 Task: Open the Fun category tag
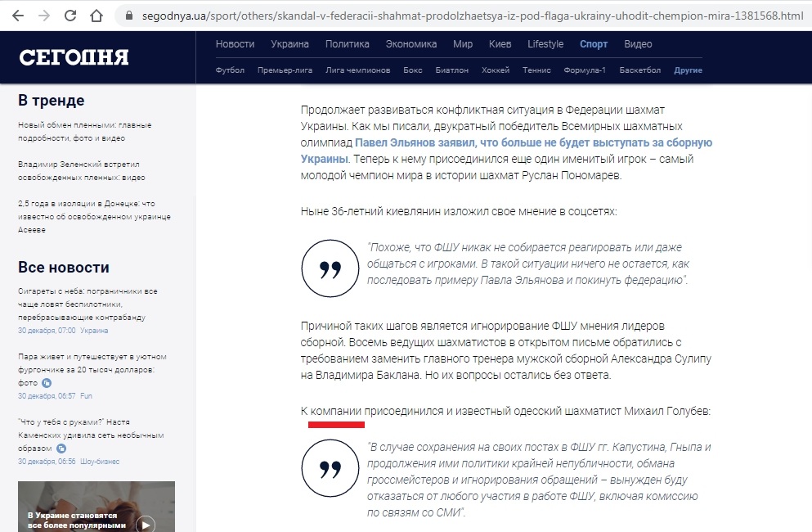coord(86,395)
